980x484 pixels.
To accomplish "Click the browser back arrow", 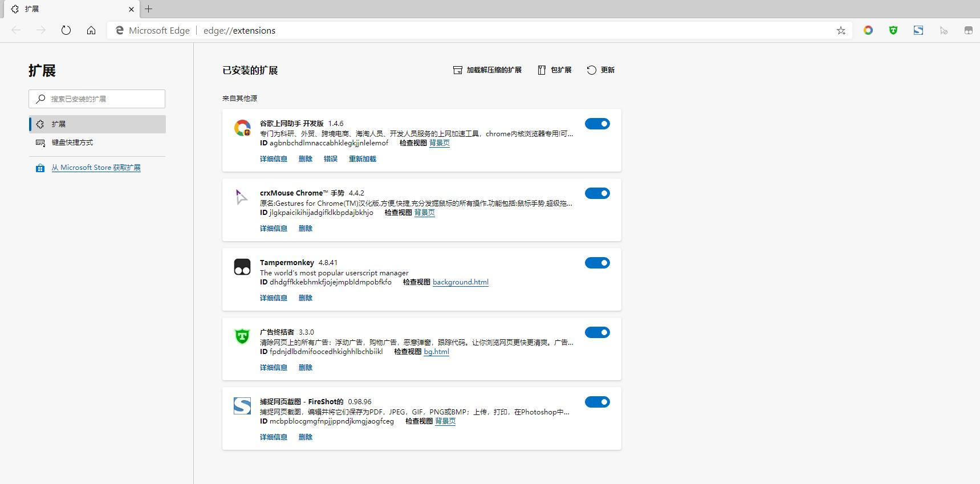I will (x=16, y=30).
